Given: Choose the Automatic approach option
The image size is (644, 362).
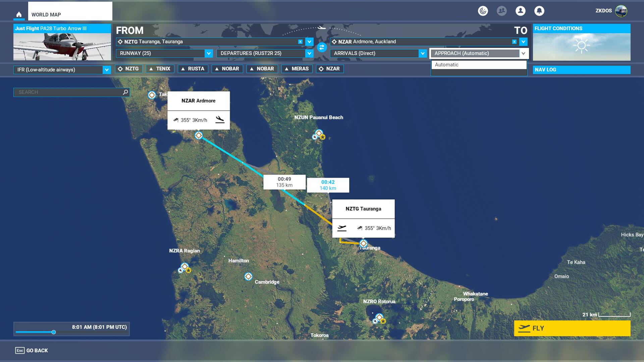Looking at the screenshot, I should 479,65.
